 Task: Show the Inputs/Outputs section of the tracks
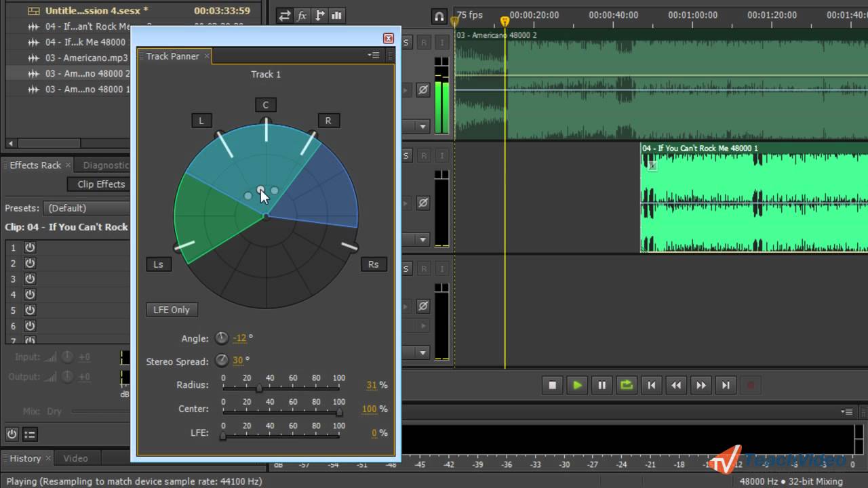point(285,16)
